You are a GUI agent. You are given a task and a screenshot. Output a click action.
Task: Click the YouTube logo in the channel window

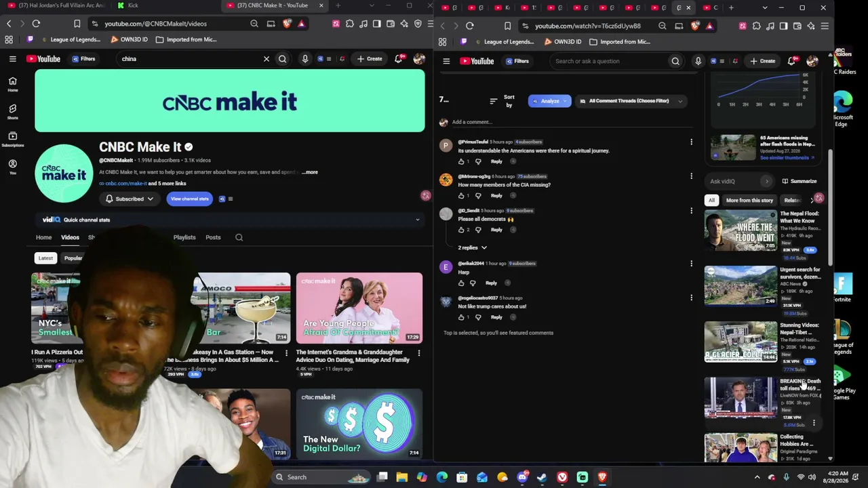[43, 59]
